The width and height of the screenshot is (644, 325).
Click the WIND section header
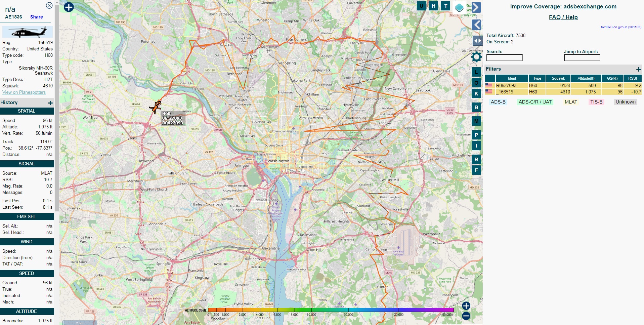(27, 242)
